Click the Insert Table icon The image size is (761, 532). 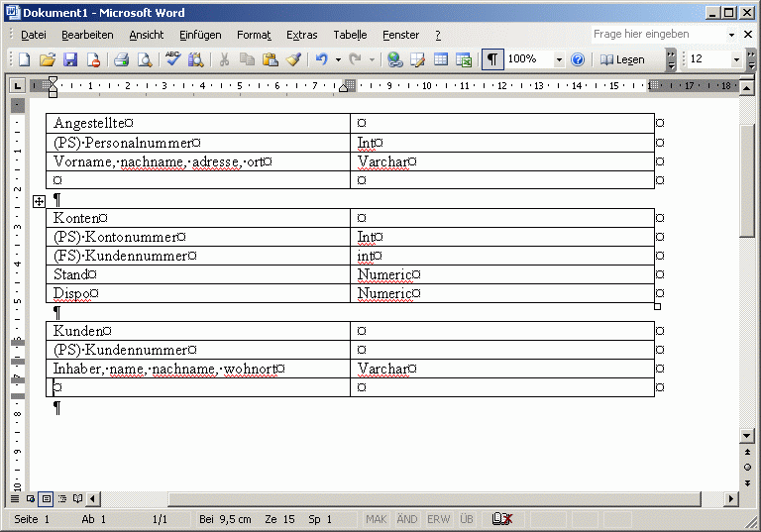coord(441,59)
